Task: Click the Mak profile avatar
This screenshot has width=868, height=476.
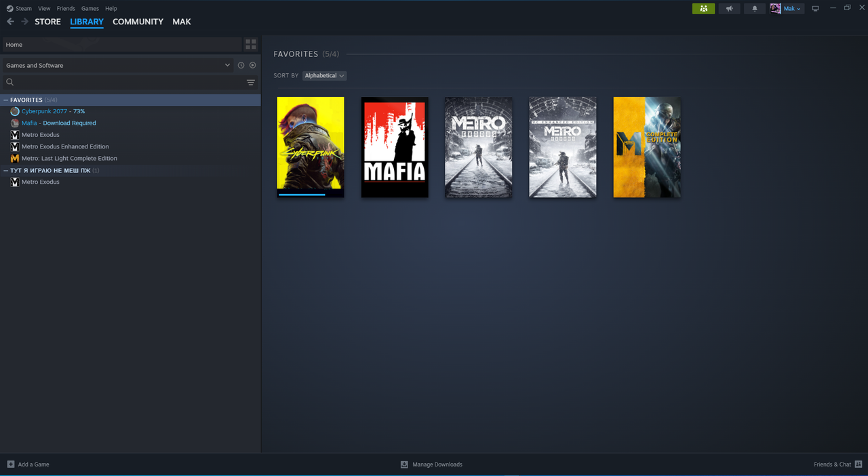Action: (x=776, y=9)
